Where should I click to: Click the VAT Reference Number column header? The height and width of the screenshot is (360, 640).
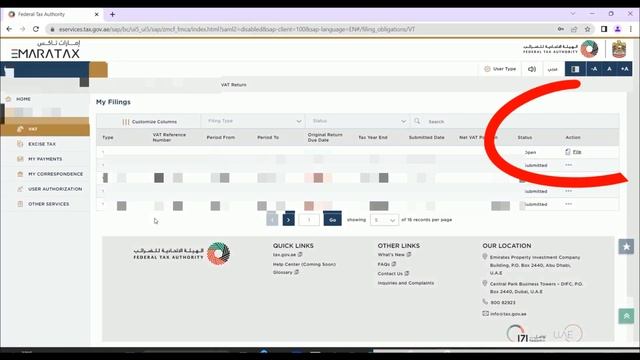169,137
